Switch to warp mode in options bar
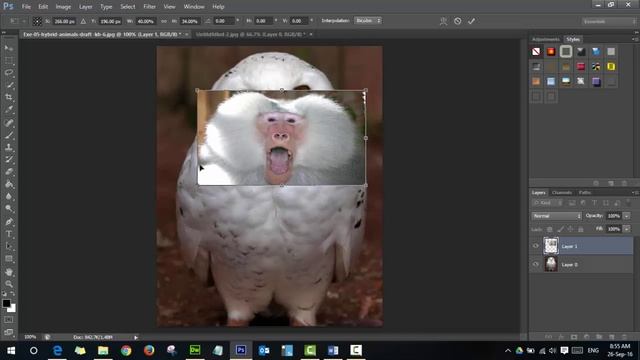 443,21
